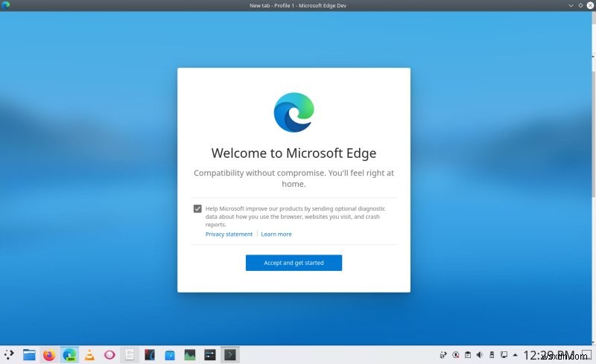Screen dimensions: 596x364
Task: Open the updates notifier tray icon
Action: click(x=455, y=355)
